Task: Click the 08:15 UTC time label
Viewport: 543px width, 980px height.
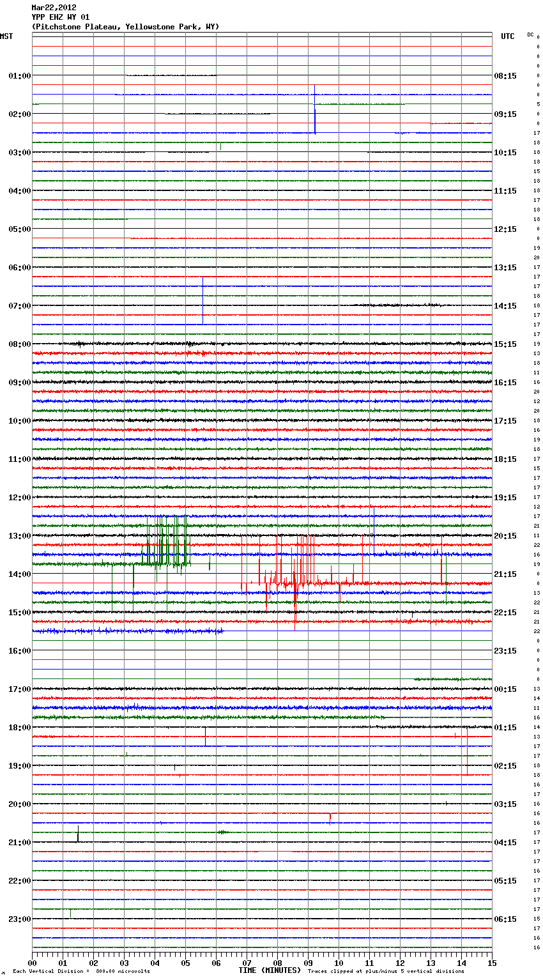Action: point(505,76)
